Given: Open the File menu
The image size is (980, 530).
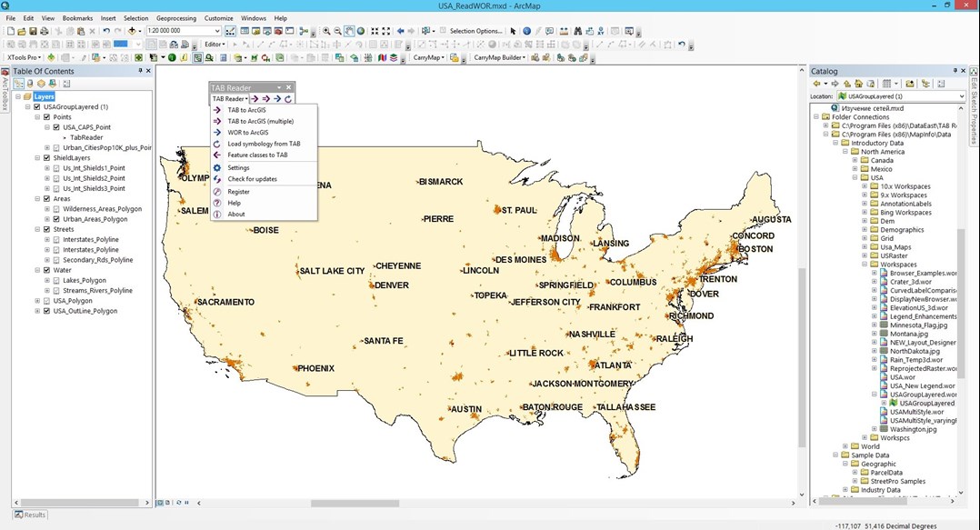Looking at the screenshot, I should pyautogui.click(x=11, y=18).
